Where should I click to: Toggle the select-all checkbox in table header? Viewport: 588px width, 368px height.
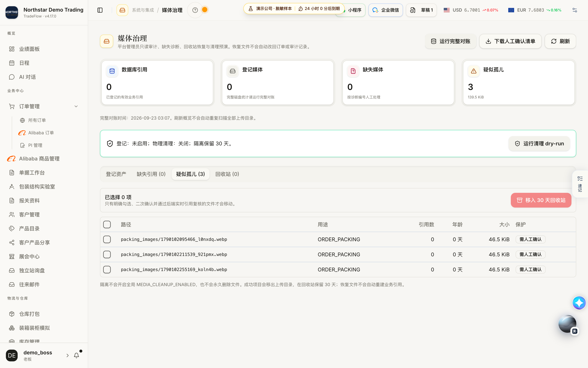tap(107, 224)
